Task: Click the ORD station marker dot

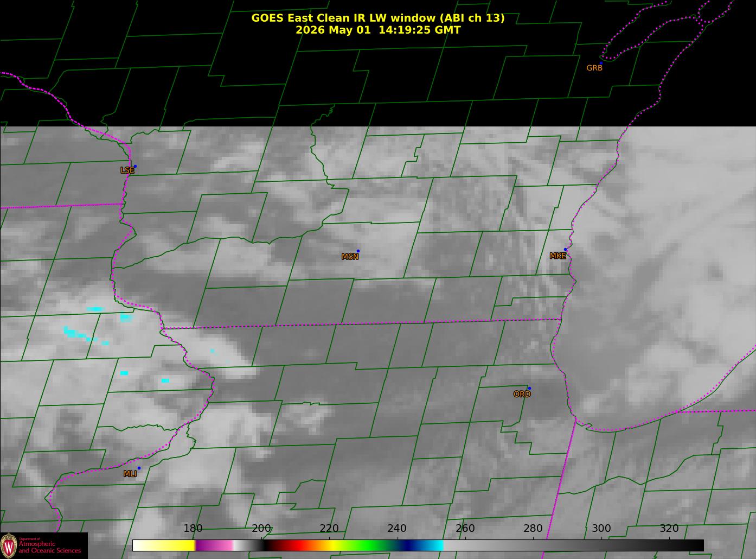Action: (x=529, y=388)
